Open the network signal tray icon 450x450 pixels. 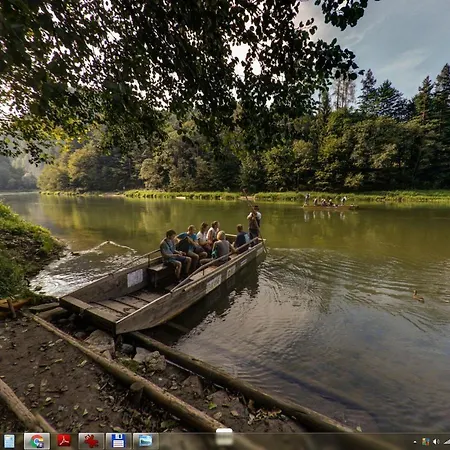447,442
